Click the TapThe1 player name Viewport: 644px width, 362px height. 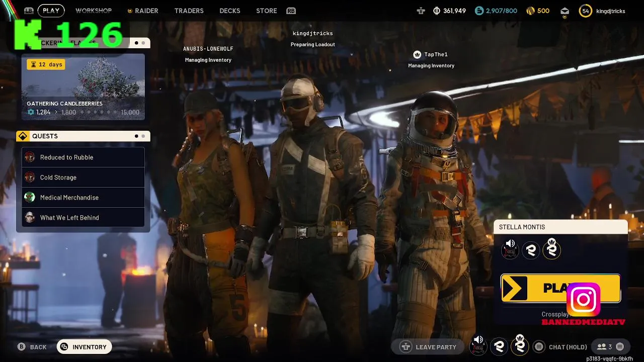[x=436, y=54]
